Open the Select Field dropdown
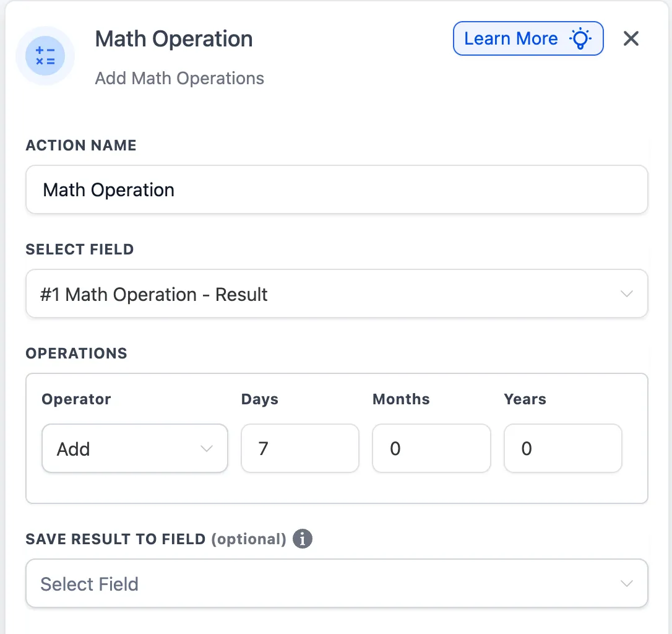 pyautogui.click(x=336, y=293)
